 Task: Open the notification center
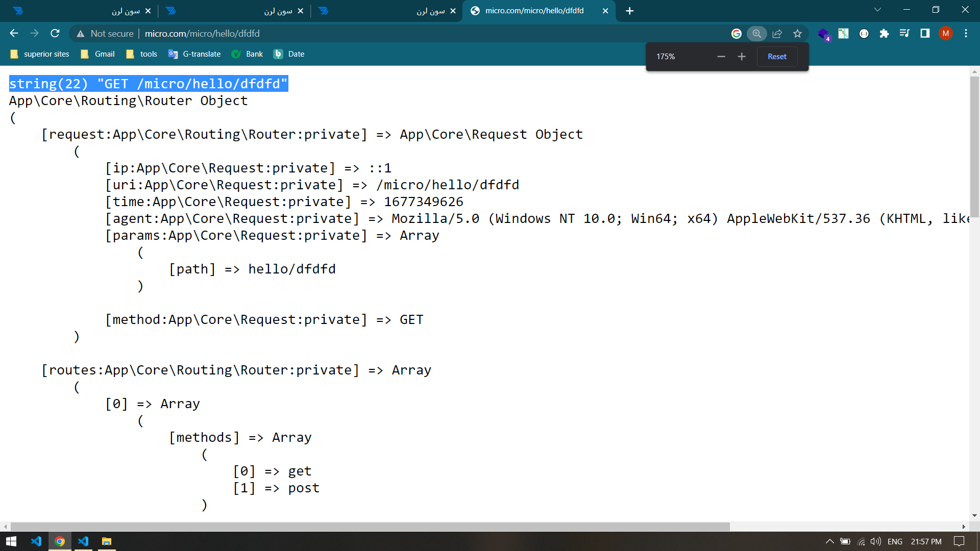tap(959, 541)
